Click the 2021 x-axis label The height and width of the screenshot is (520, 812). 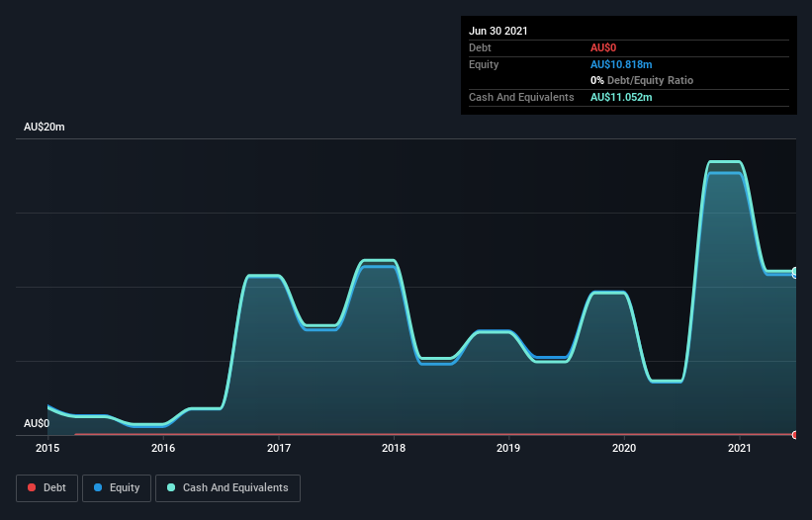pos(740,448)
